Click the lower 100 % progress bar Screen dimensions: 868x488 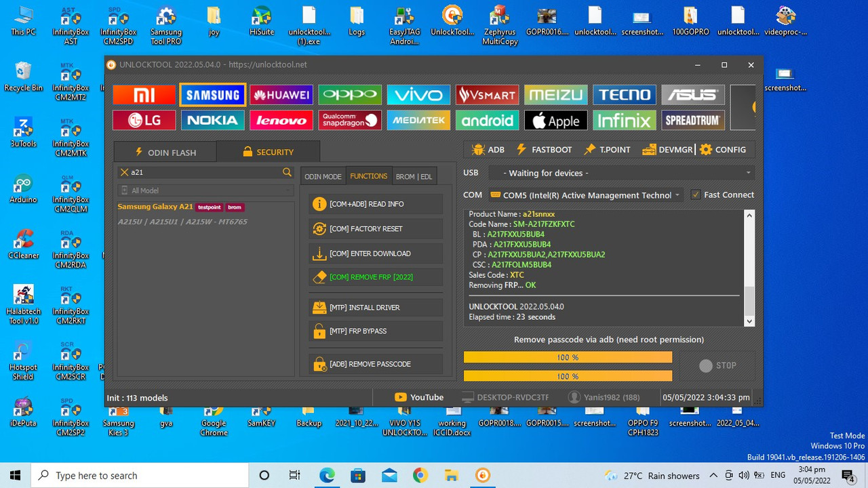point(568,376)
